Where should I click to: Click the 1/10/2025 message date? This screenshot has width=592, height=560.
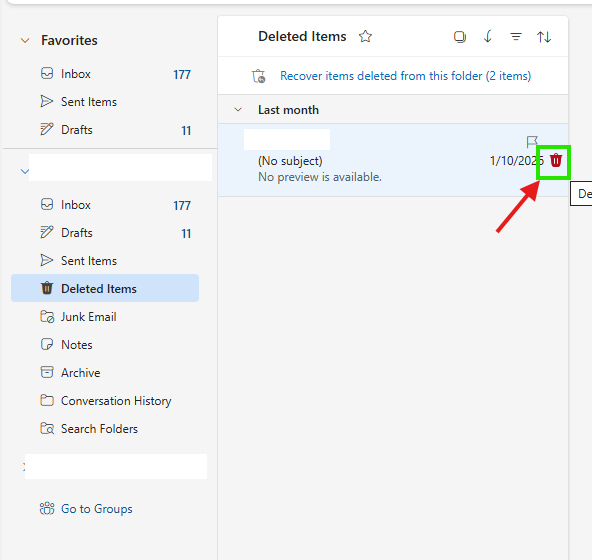(x=517, y=161)
